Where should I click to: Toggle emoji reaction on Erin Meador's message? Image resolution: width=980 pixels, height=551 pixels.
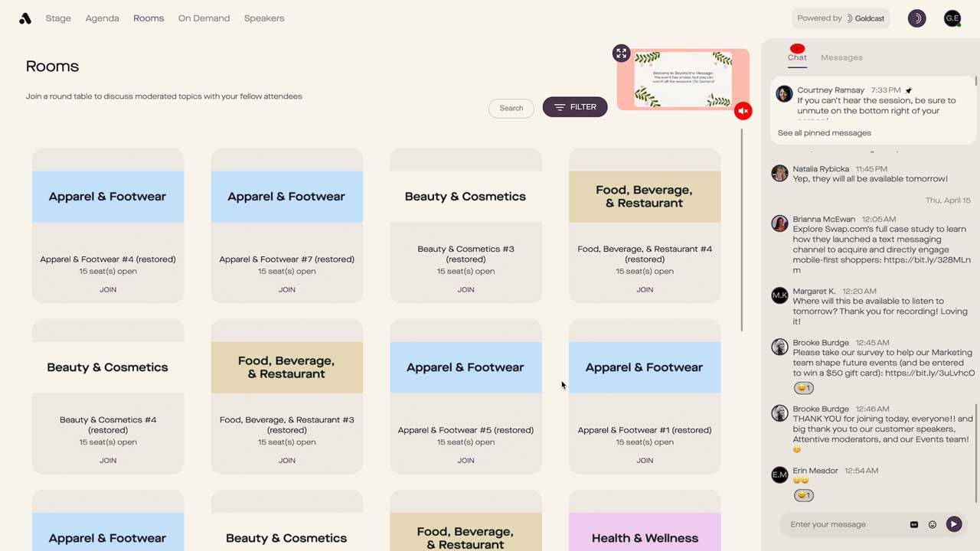tap(803, 495)
